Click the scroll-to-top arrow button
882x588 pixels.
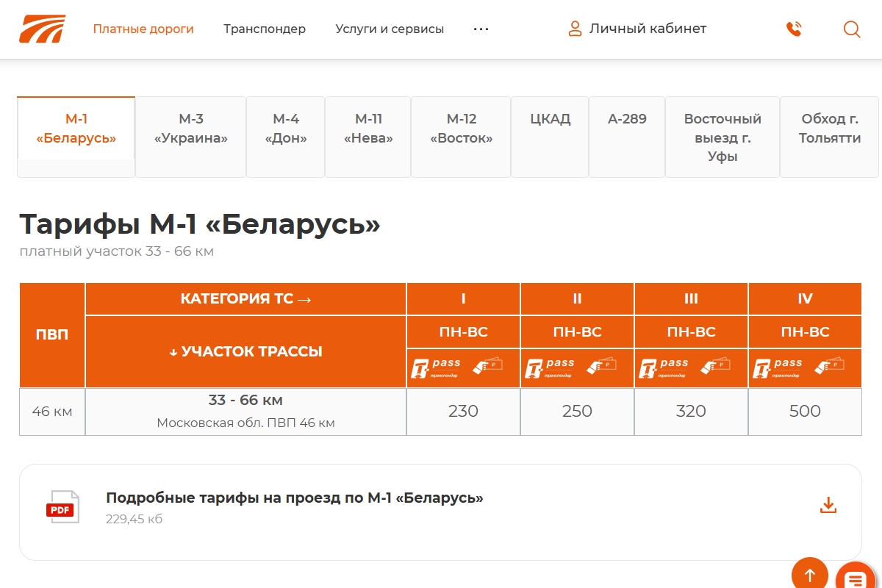(x=810, y=575)
